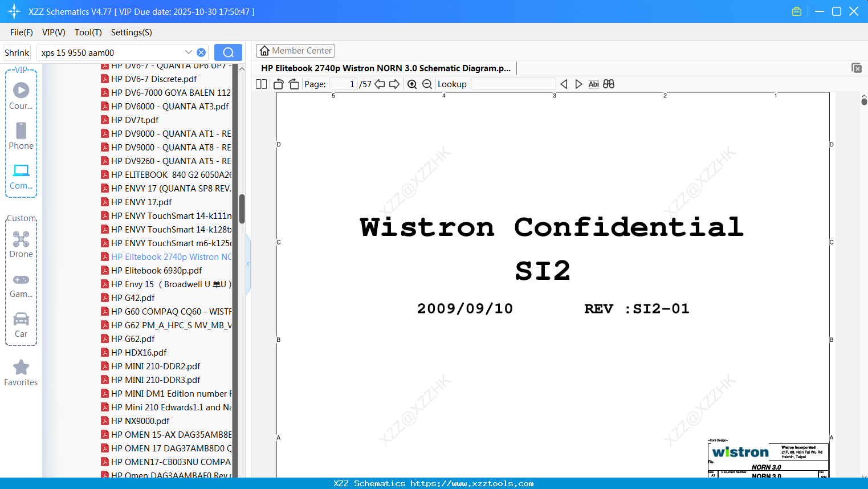Select the Computer category in sidebar
This screenshot has height=489, width=868.
pos(21,176)
